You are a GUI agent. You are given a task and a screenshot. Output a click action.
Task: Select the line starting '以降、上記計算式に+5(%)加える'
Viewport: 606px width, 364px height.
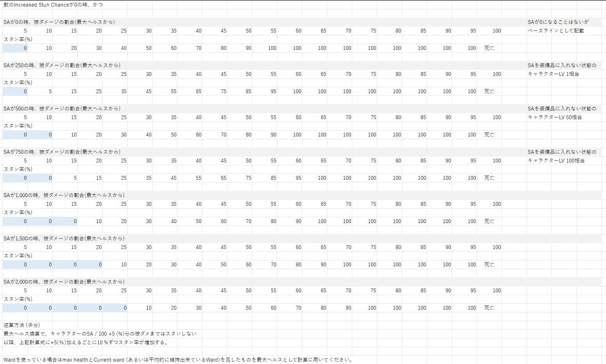click(86, 342)
